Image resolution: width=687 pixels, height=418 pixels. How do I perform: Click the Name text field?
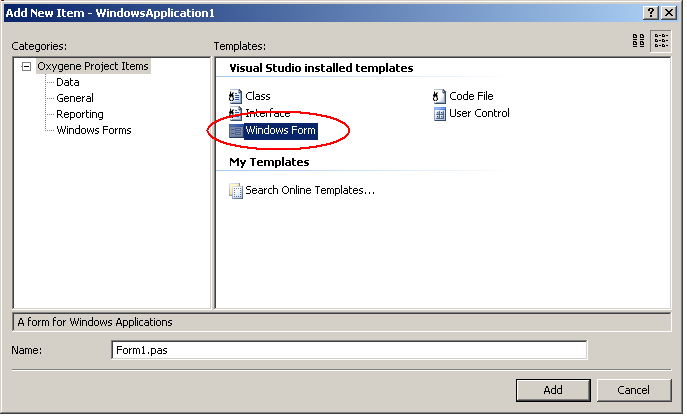click(348, 350)
